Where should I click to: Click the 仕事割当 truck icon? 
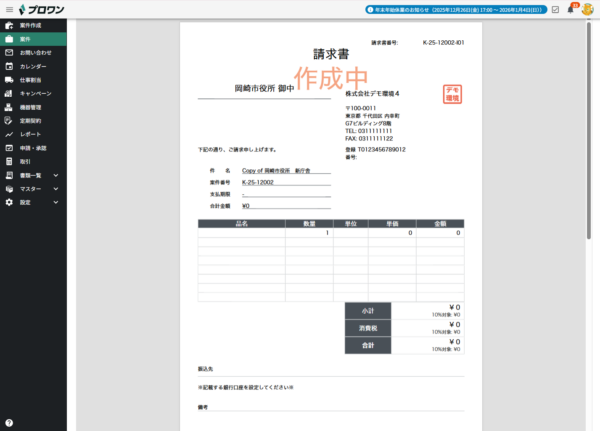[8, 79]
